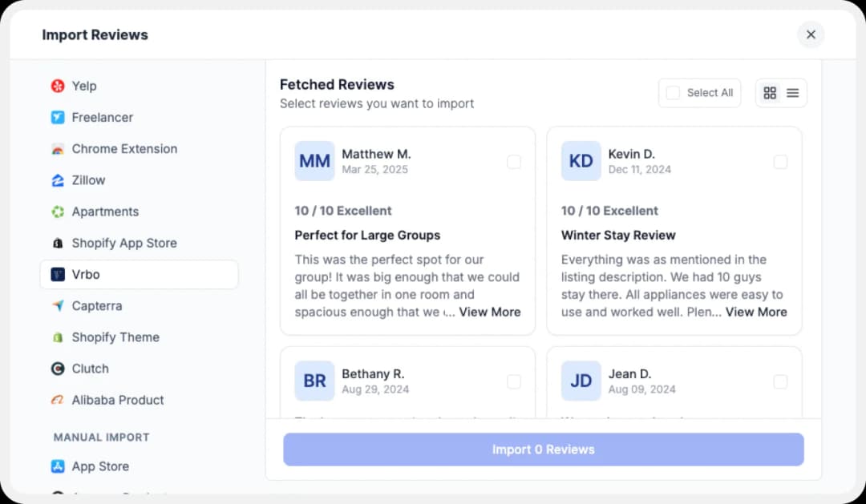Select the Apartments source icon
The width and height of the screenshot is (866, 504).
pos(56,212)
